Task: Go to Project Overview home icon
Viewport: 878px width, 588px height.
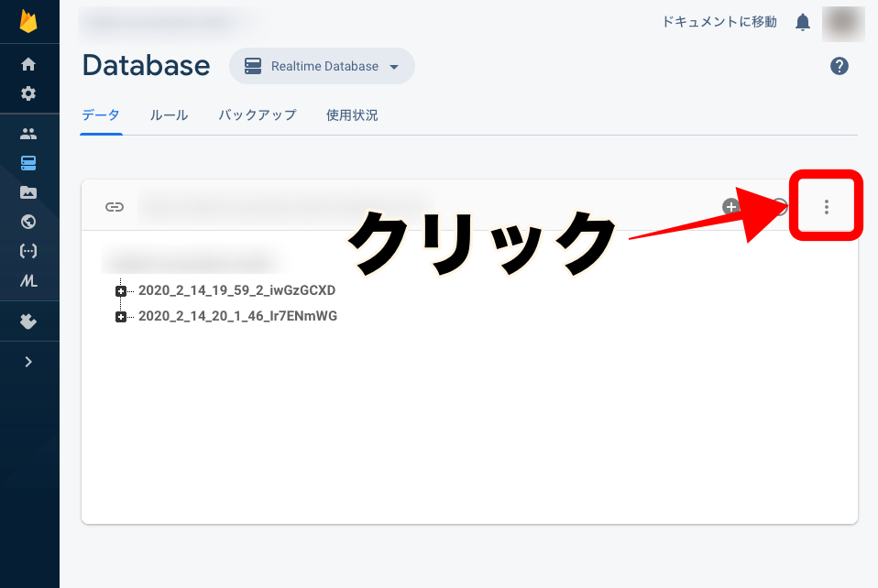Action: [x=28, y=64]
